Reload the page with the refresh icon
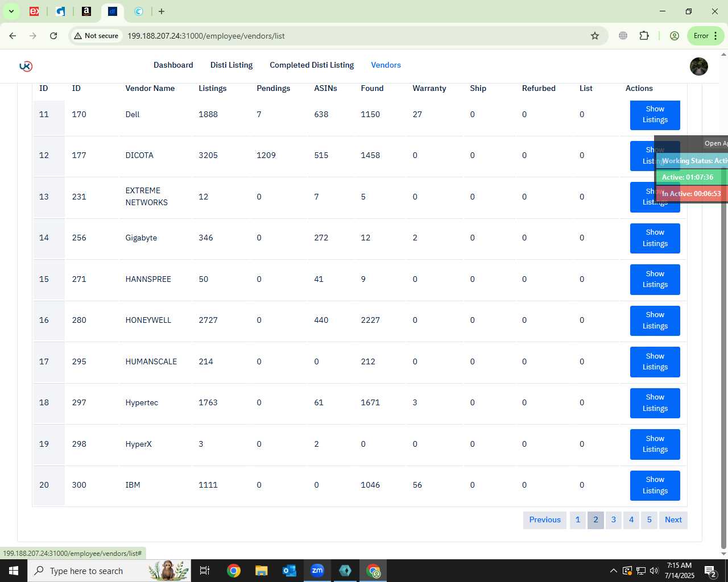The width and height of the screenshot is (728, 582). click(53, 36)
